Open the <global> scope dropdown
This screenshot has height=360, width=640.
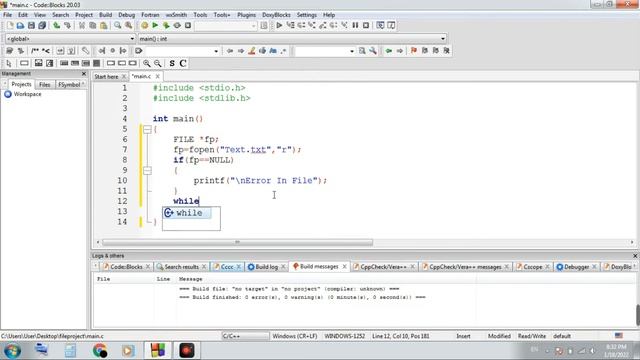coord(70,39)
